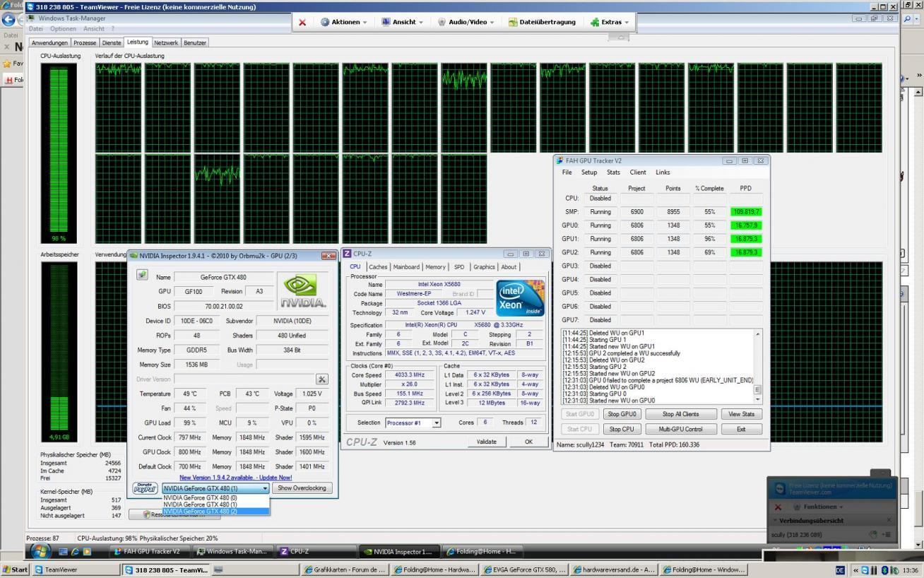Click OK button in CPU-Z

point(528,442)
